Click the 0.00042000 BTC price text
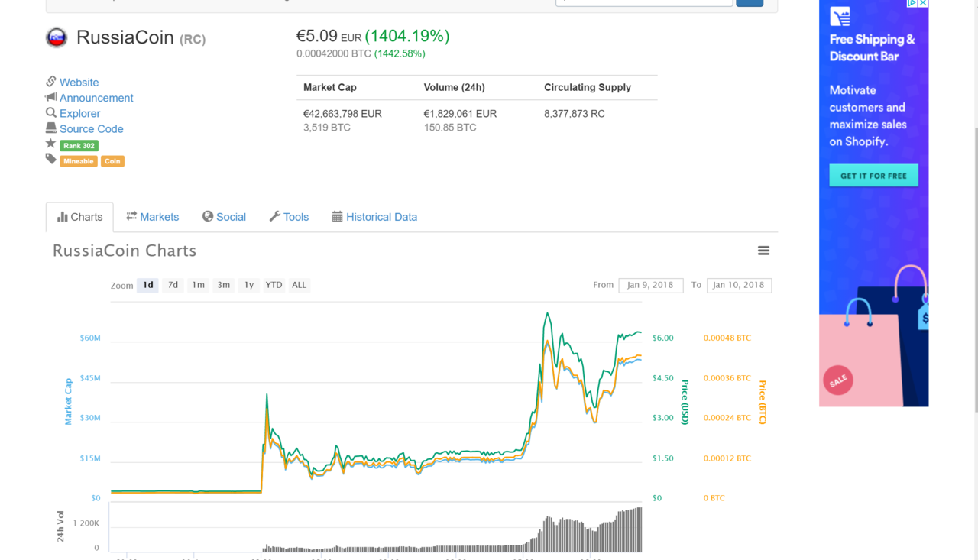 [x=334, y=53]
